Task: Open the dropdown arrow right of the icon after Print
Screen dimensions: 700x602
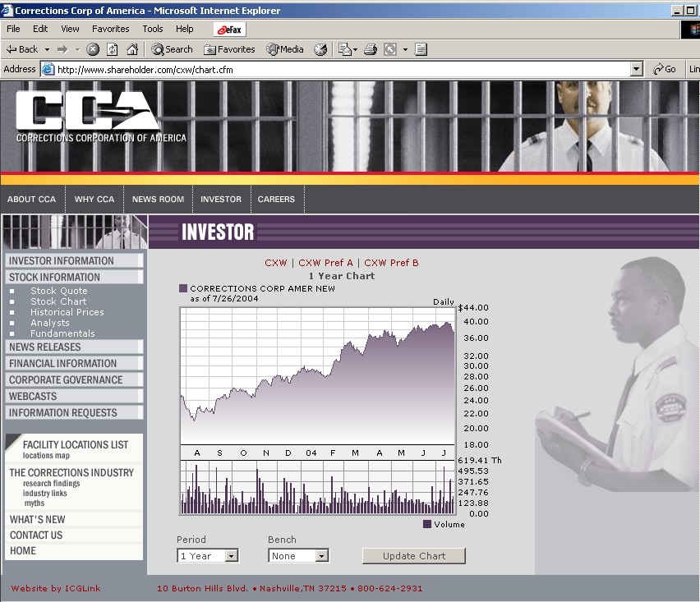Action: pyautogui.click(x=405, y=49)
